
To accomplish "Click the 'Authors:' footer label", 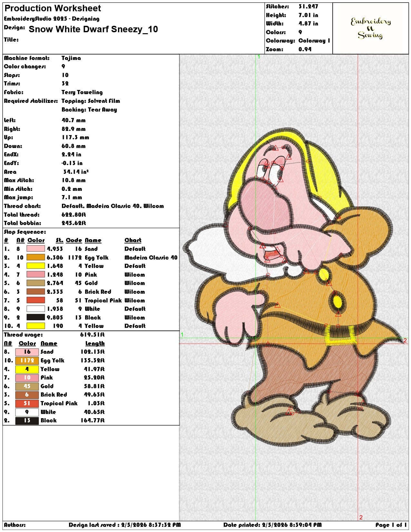I will [15, 525].
